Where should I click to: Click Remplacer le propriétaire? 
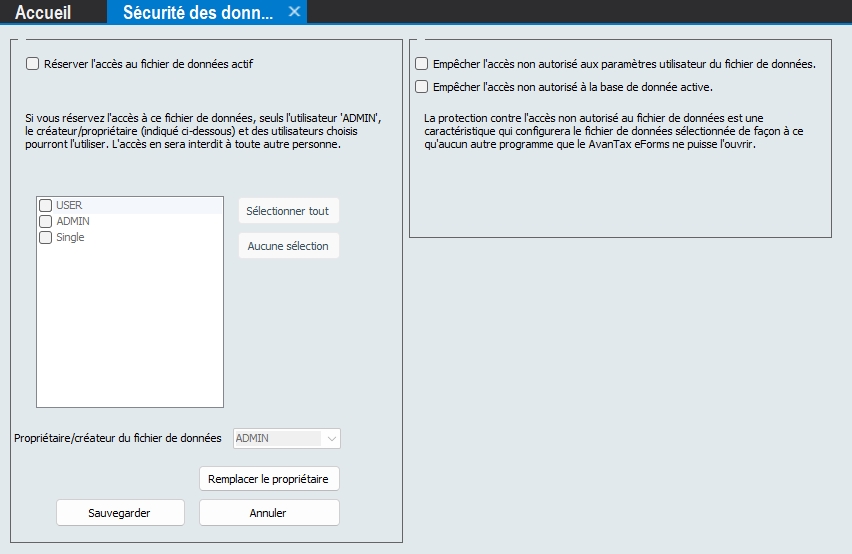(268, 479)
